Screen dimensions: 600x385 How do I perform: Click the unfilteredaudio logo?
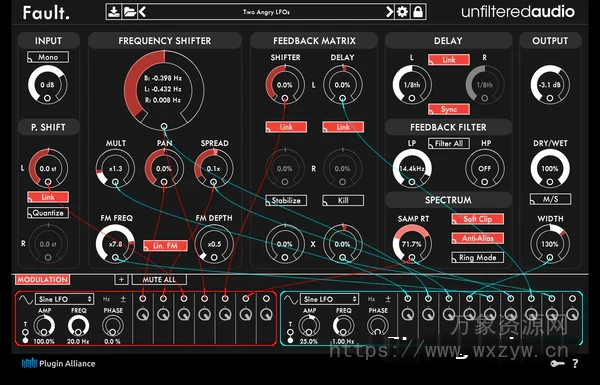518,12
